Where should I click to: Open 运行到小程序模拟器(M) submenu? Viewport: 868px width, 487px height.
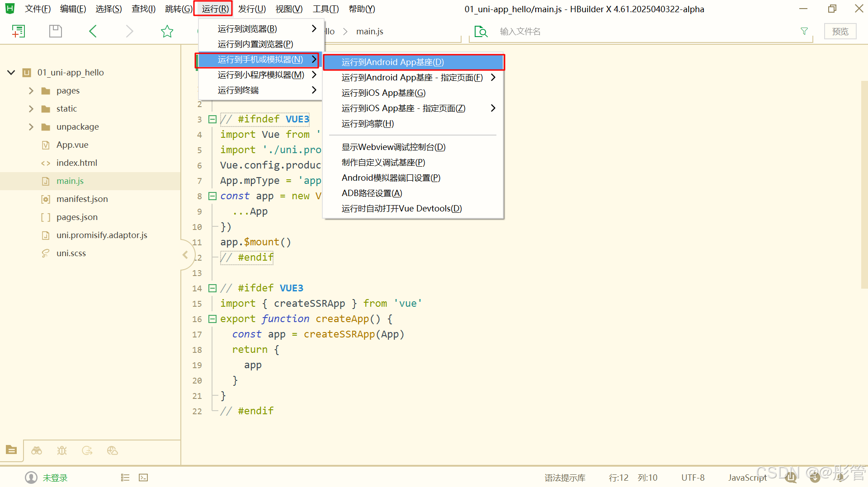tap(261, 75)
